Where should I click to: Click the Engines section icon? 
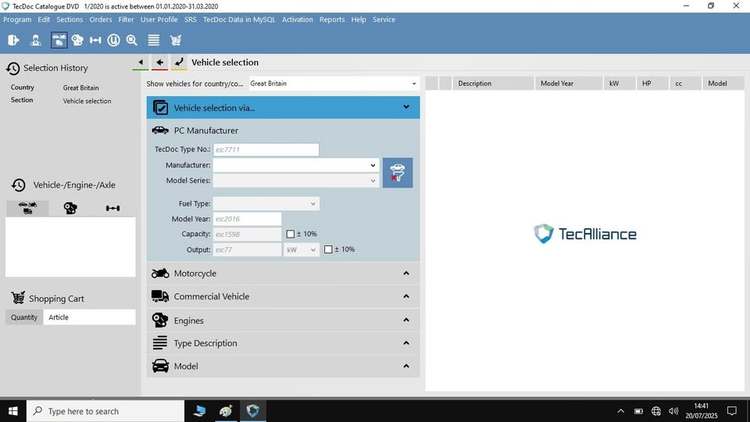pyautogui.click(x=160, y=320)
